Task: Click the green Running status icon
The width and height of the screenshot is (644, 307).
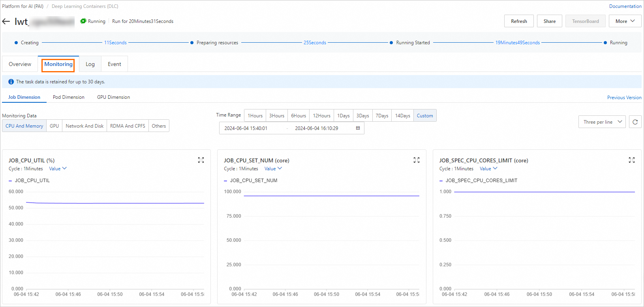Action: (x=83, y=21)
